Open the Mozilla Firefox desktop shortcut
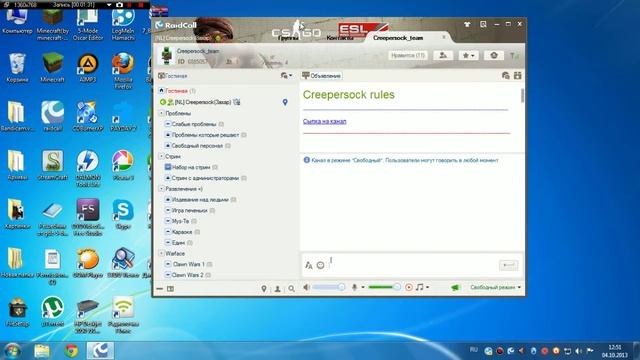 (123, 70)
